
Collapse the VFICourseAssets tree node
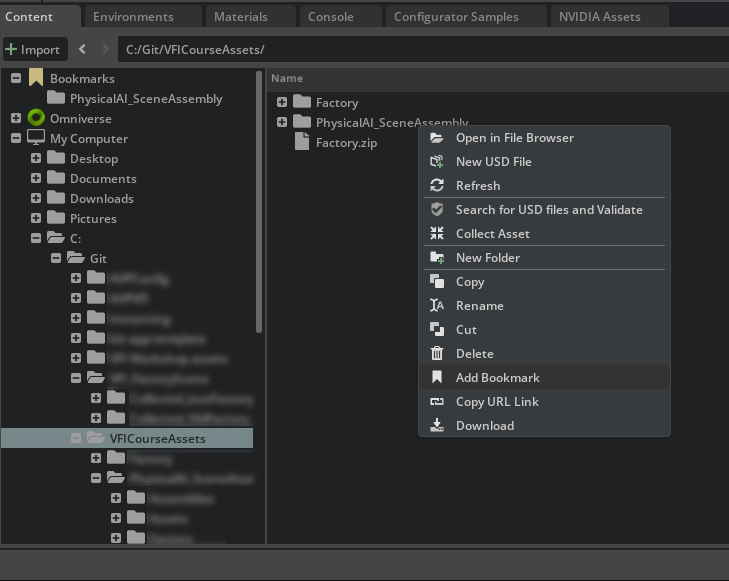pos(76,438)
